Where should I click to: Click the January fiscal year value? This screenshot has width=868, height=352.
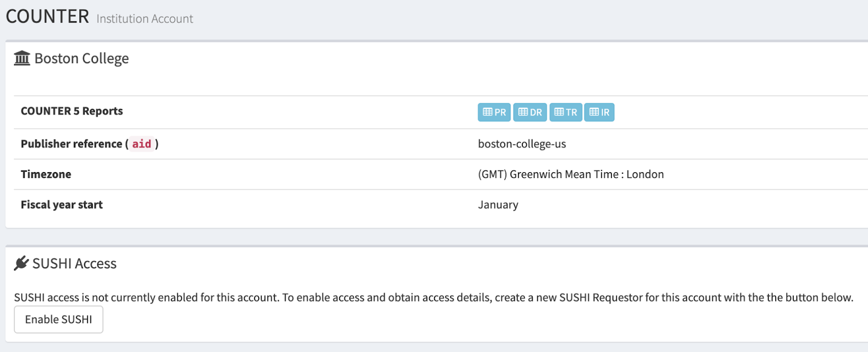498,205
